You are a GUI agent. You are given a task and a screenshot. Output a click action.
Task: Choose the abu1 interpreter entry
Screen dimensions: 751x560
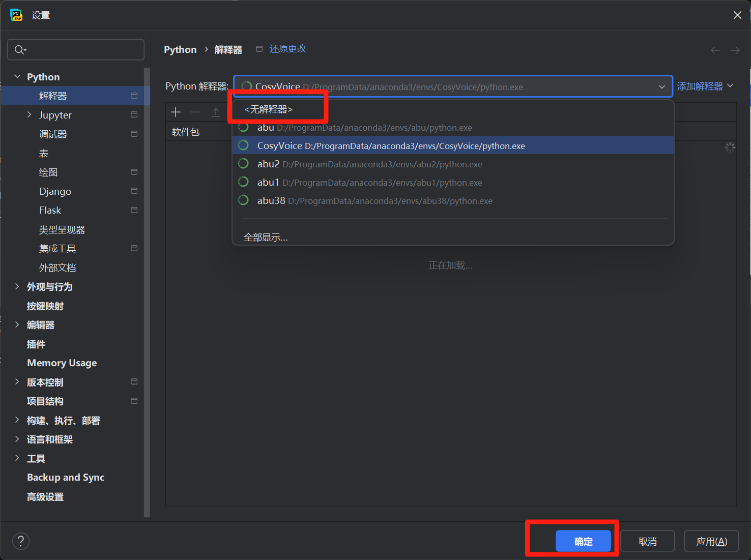[453, 182]
